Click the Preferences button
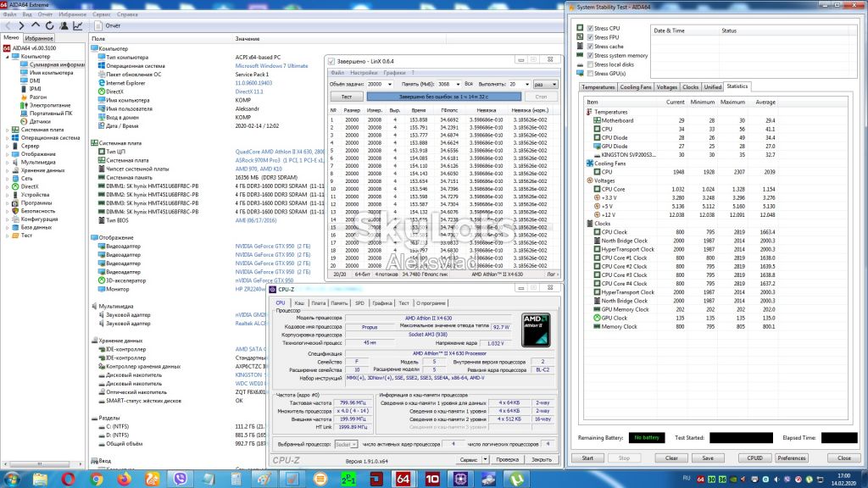Image resolution: width=868 pixels, height=488 pixels. [x=791, y=458]
